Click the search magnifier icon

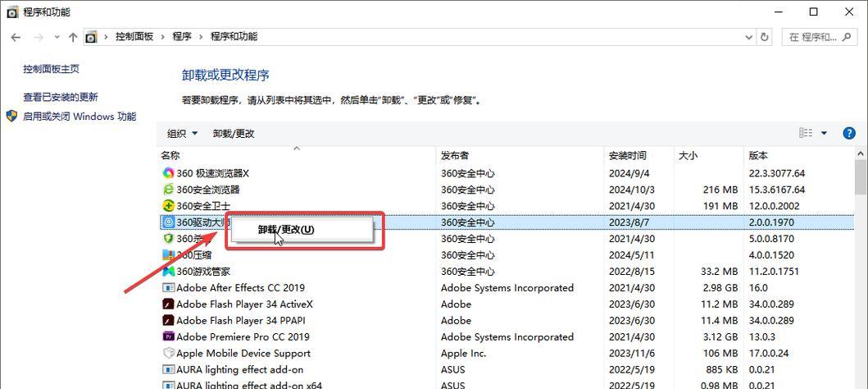point(846,37)
